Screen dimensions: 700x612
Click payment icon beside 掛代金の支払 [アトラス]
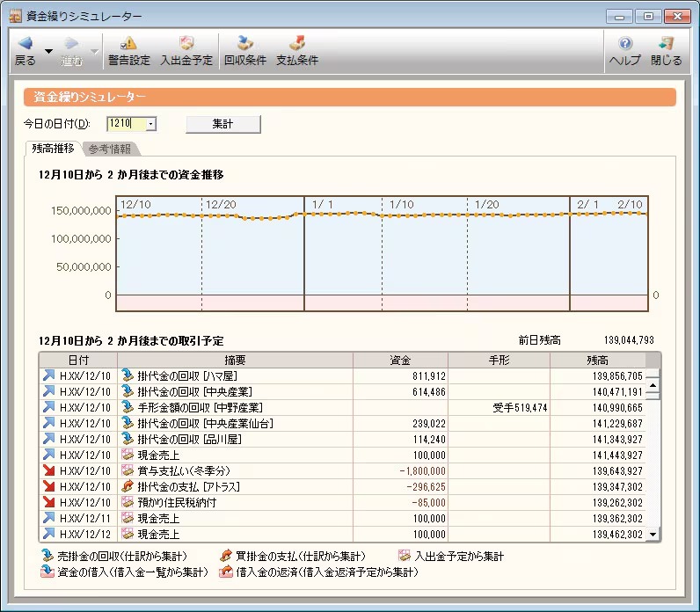(x=128, y=486)
